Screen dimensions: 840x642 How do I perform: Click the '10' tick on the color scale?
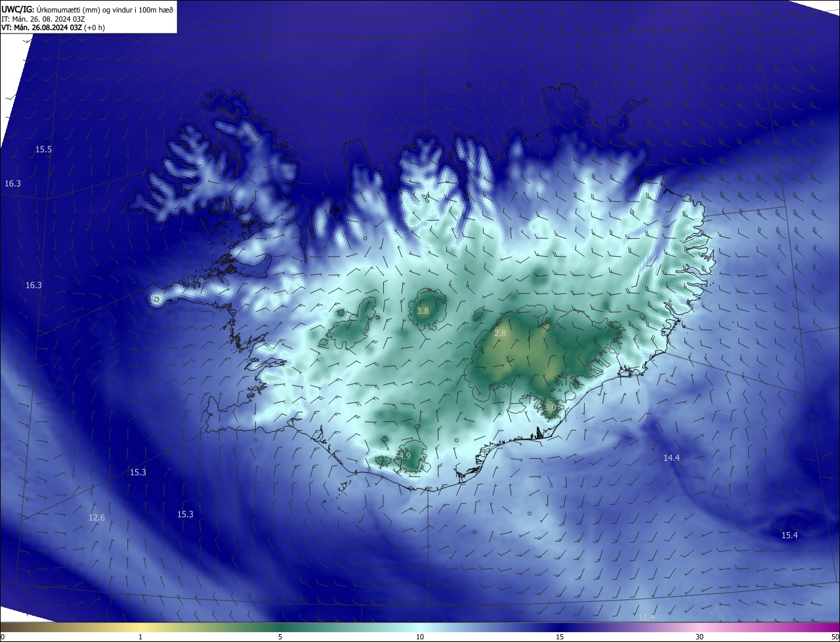tap(420, 637)
